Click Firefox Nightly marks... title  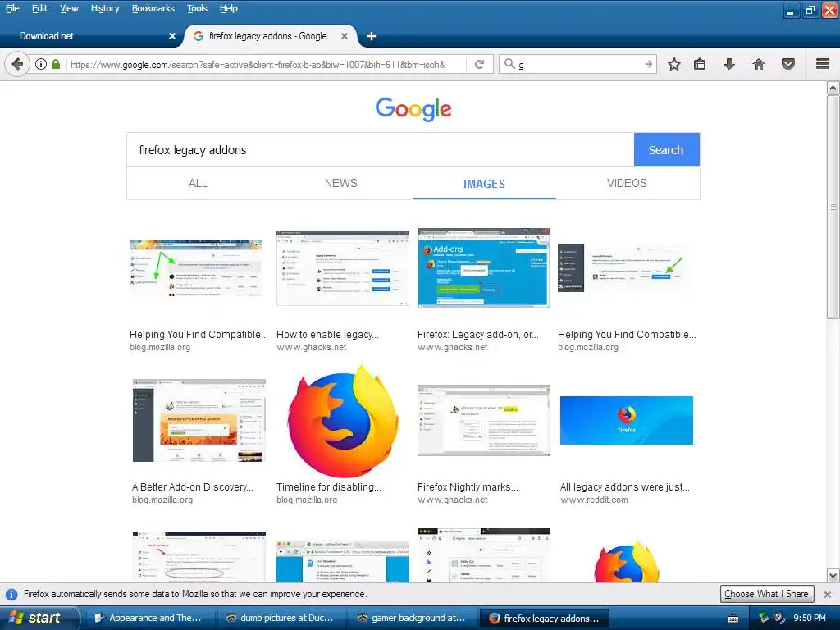[x=468, y=487]
